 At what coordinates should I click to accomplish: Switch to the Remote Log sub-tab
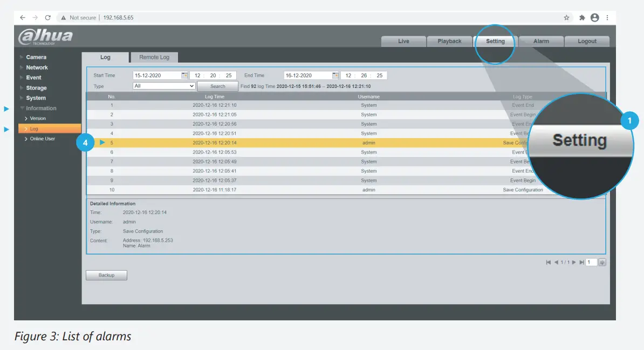coord(154,58)
